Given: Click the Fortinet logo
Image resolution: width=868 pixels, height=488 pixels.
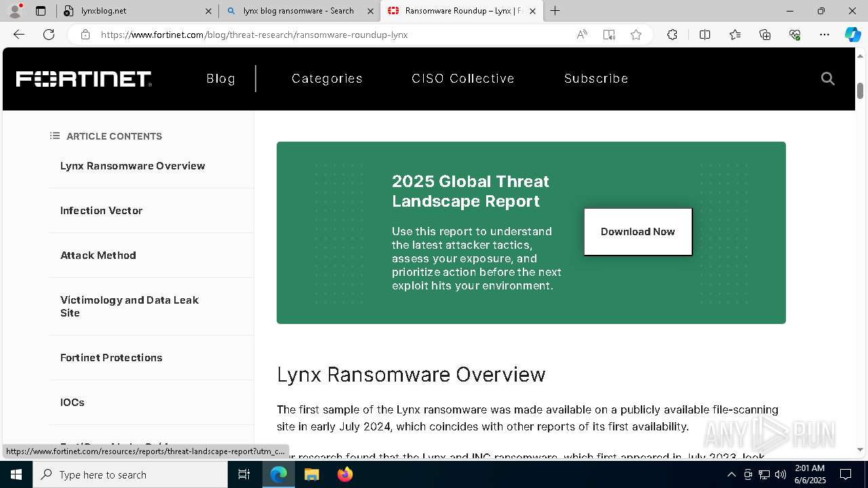Looking at the screenshot, I should tap(83, 79).
